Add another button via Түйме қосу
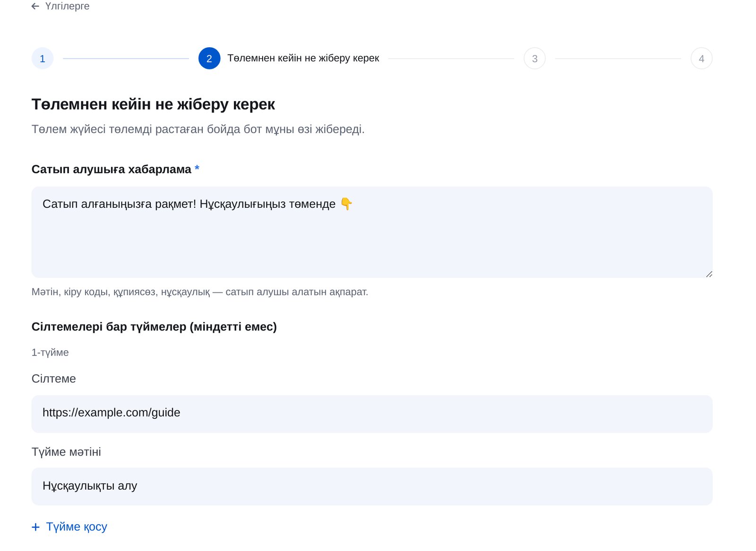Screen dimensions: 756x551 pyautogui.click(x=69, y=527)
